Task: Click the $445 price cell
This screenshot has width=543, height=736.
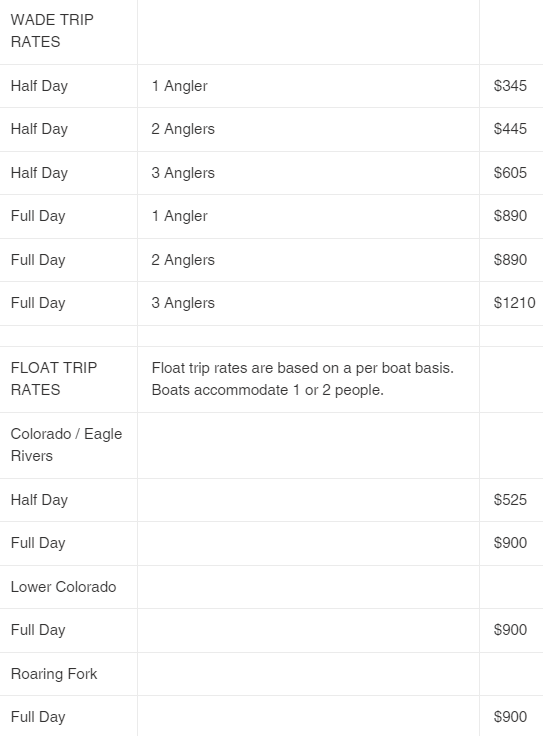Action: click(x=510, y=129)
